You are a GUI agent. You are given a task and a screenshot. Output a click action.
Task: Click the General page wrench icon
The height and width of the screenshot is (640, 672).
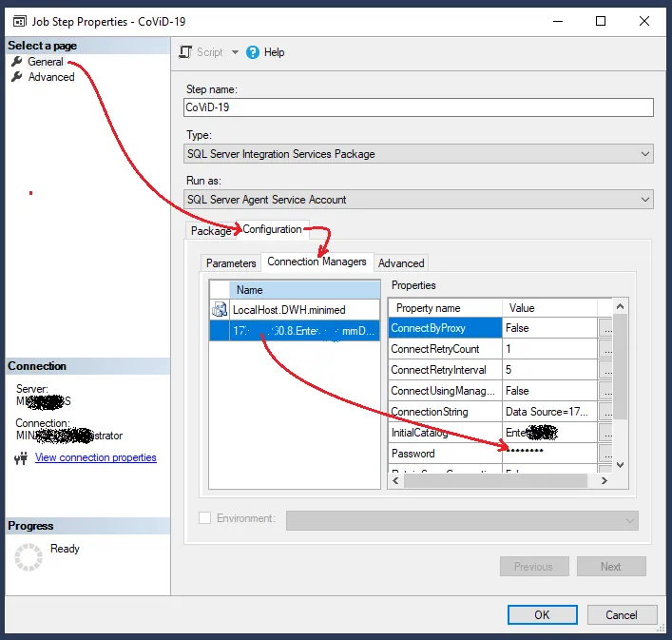pos(17,62)
